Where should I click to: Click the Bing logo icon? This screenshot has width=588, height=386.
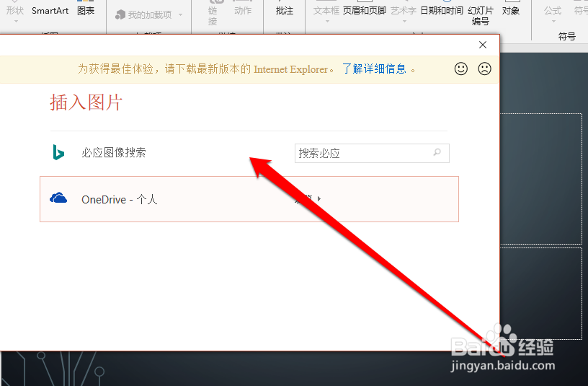(58, 152)
